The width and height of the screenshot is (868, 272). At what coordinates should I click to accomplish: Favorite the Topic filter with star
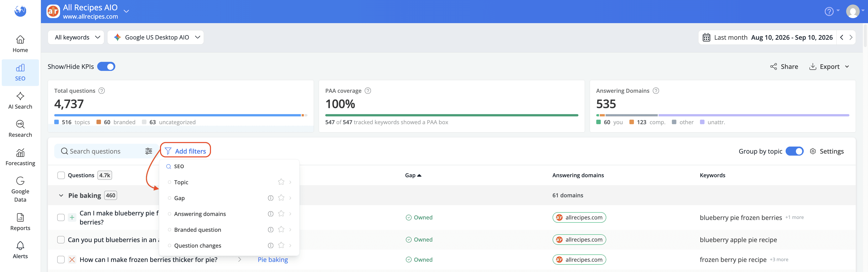click(x=281, y=182)
